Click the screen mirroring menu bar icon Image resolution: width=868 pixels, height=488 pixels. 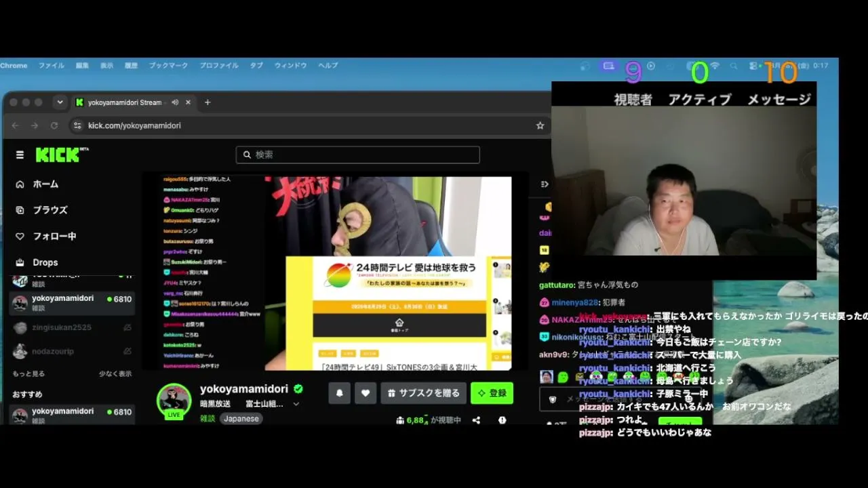pos(608,66)
